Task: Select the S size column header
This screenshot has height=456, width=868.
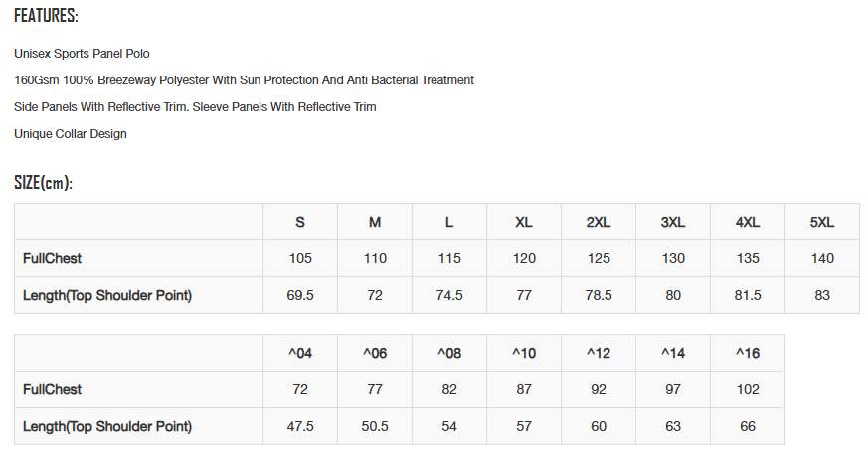Action: click(300, 222)
